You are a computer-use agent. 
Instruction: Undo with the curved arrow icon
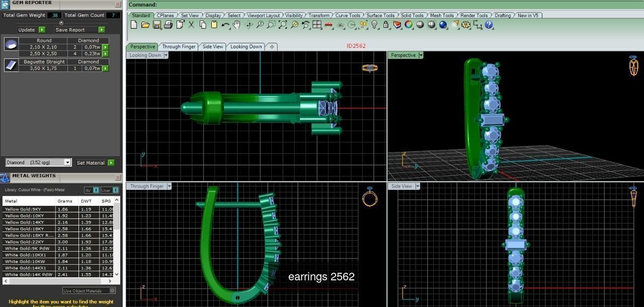point(225,25)
